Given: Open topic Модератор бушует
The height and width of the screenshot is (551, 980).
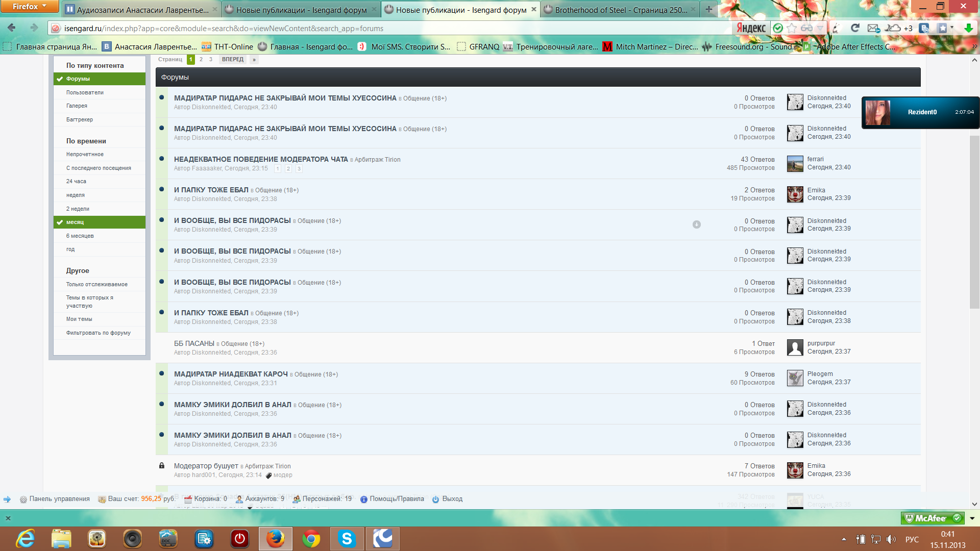Looking at the screenshot, I should coord(206,466).
